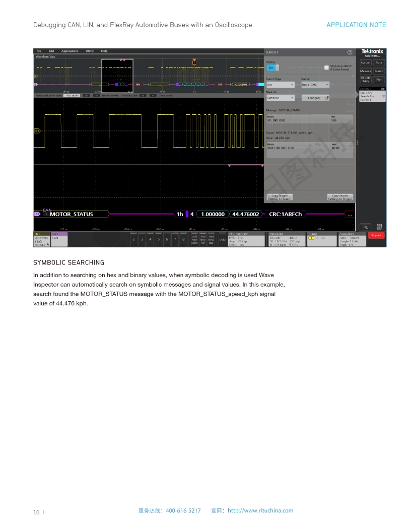The width and height of the screenshot is (411, 532).
Task: Expand the Source Bus 1 (CAN) dropdown
Action: click(315, 85)
